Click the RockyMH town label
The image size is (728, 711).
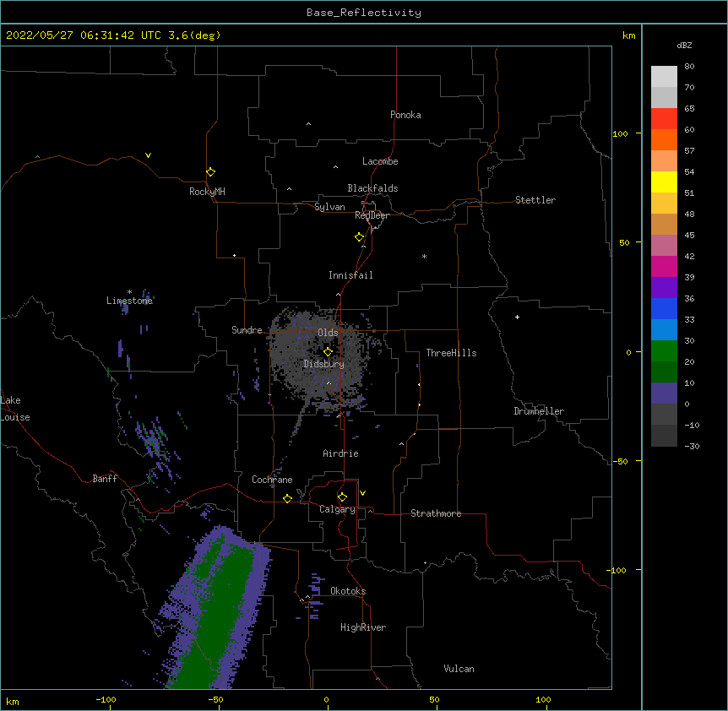click(207, 192)
